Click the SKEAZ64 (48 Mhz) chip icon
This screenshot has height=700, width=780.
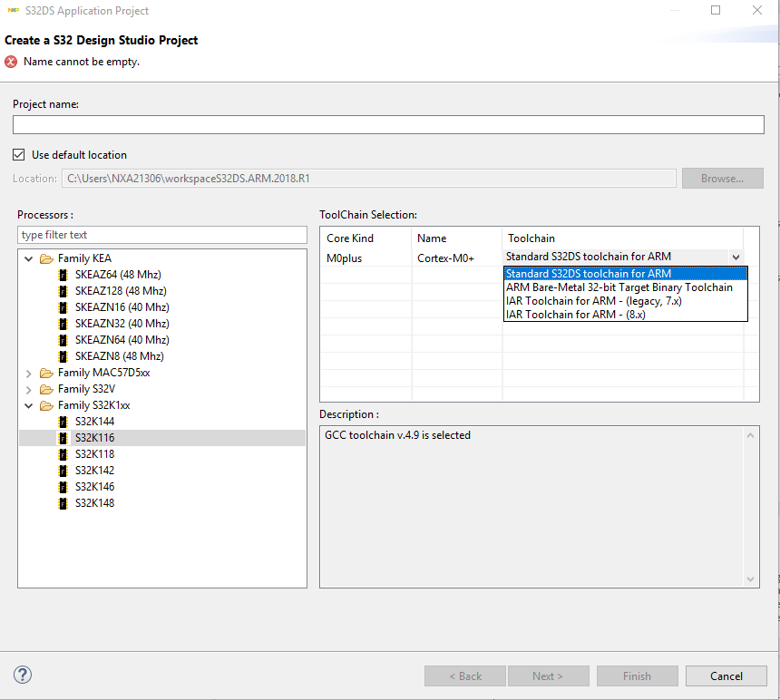pyautogui.click(x=63, y=275)
